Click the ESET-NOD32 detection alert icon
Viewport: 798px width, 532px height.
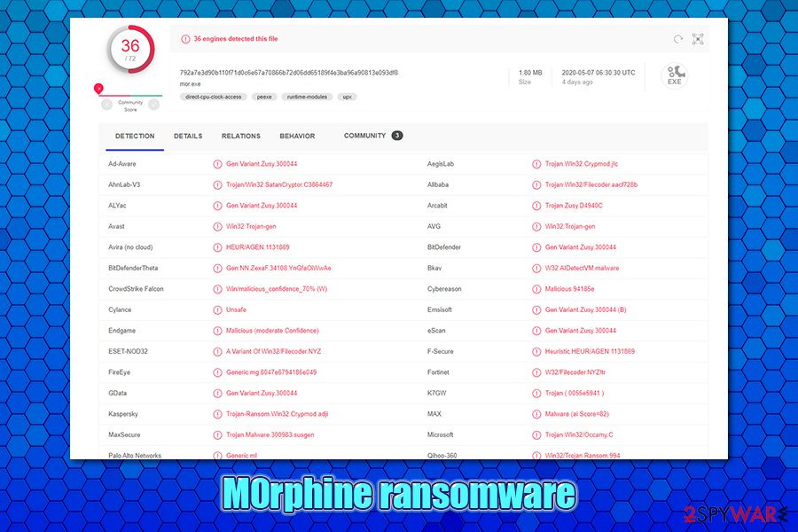click(x=217, y=352)
